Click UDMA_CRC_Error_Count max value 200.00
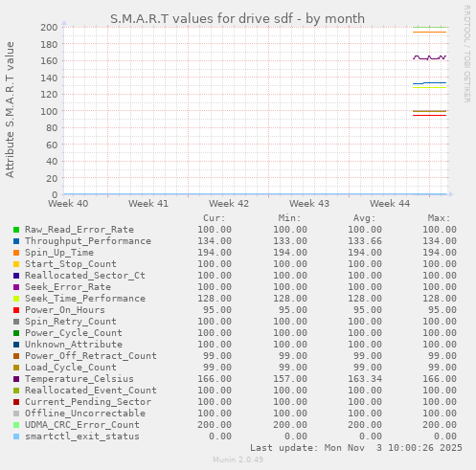The image size is (476, 470). pyautogui.click(x=440, y=425)
